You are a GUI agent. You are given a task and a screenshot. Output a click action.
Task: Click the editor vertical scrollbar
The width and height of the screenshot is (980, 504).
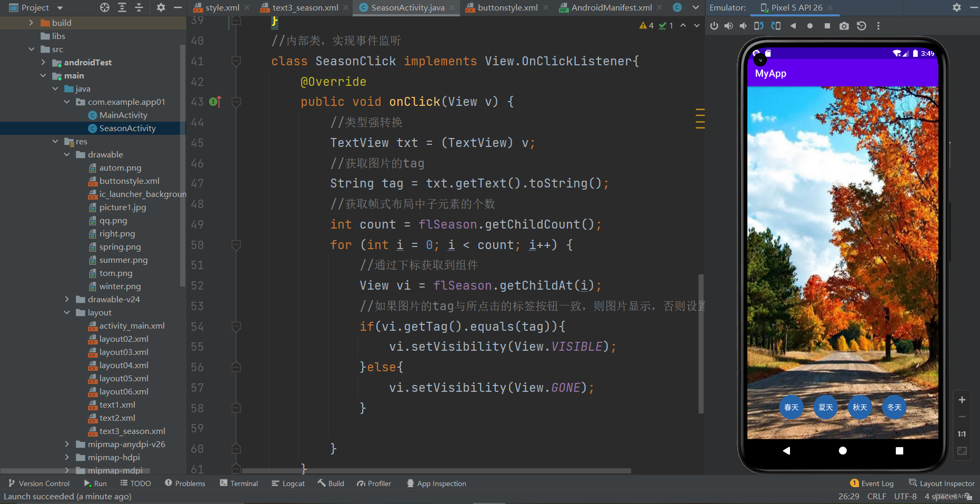click(701, 343)
